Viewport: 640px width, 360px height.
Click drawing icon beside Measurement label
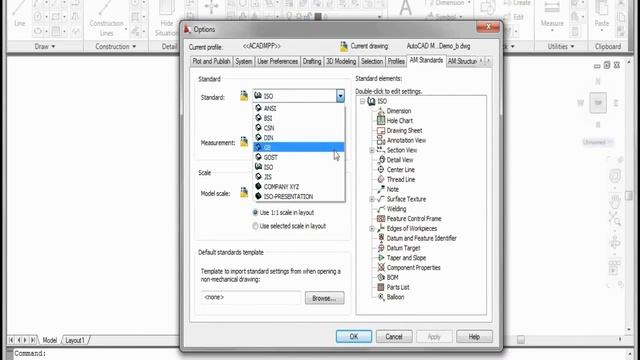[244, 142]
